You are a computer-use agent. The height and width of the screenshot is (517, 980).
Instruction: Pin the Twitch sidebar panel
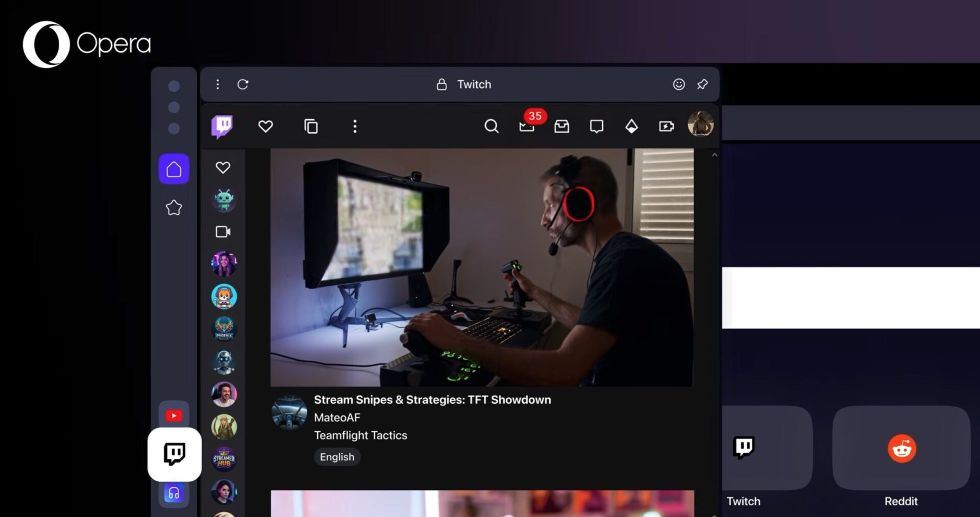click(702, 84)
